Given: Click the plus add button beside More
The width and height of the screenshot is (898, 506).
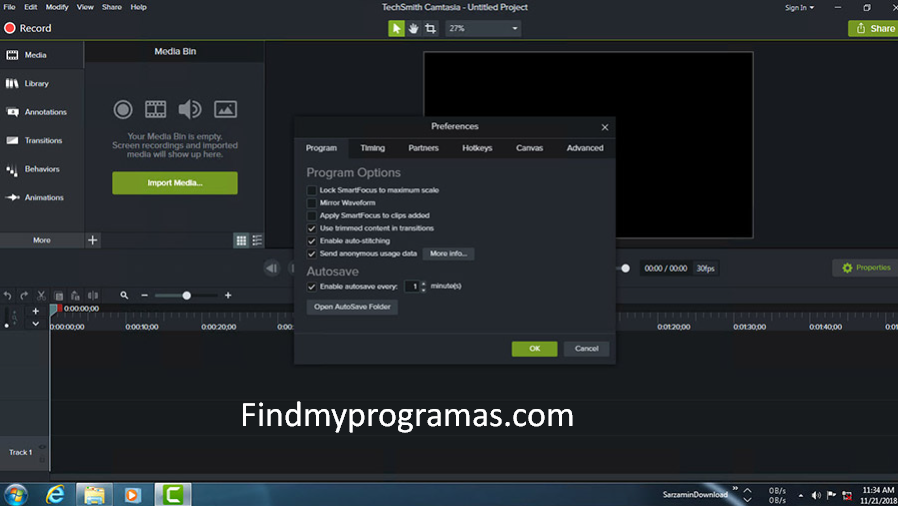Looking at the screenshot, I should [93, 240].
